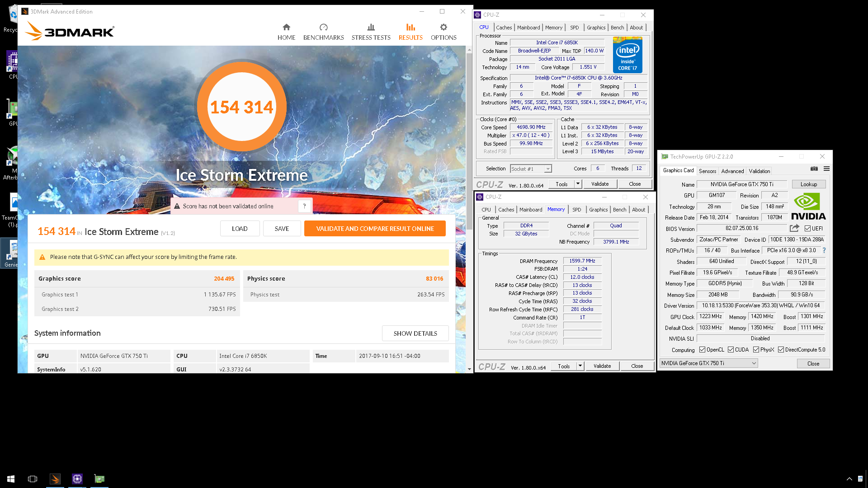Open Graphics tab in the Memory-tab CPU-Z window
The height and width of the screenshot is (488, 868).
(x=598, y=210)
